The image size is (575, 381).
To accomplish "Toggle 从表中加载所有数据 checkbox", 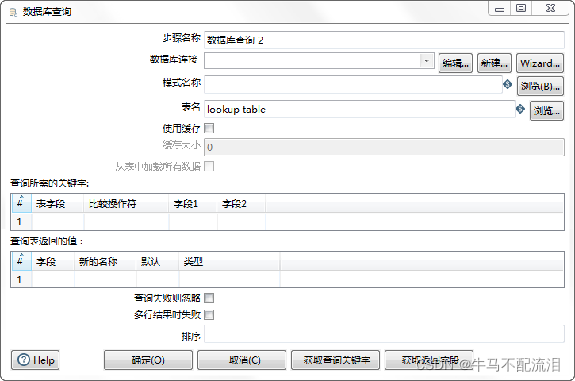I will [209, 166].
